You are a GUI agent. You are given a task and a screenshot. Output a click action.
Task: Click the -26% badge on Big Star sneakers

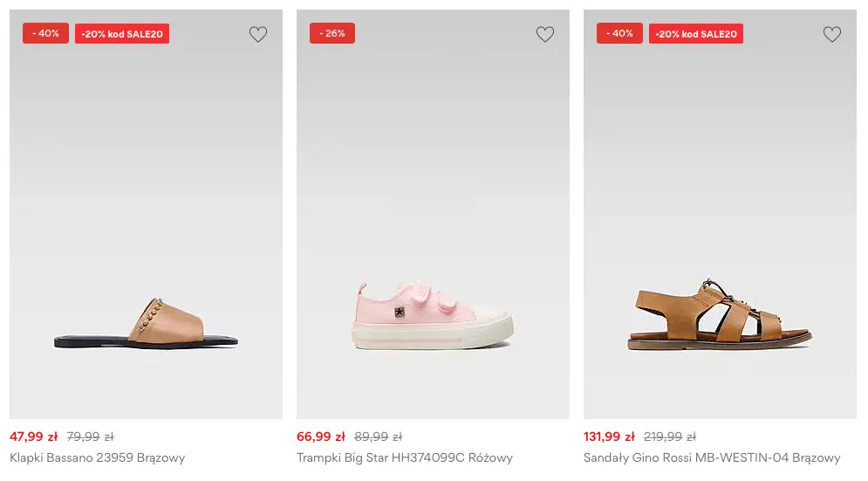pos(332,33)
